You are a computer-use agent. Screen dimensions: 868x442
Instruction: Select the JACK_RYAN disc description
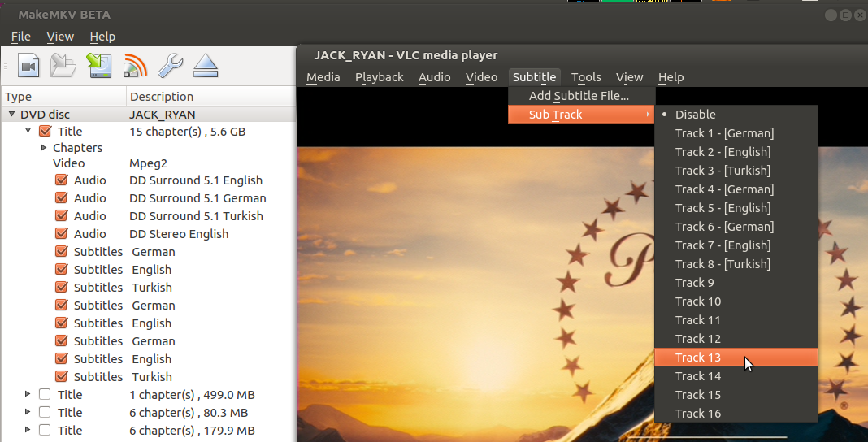tap(163, 115)
